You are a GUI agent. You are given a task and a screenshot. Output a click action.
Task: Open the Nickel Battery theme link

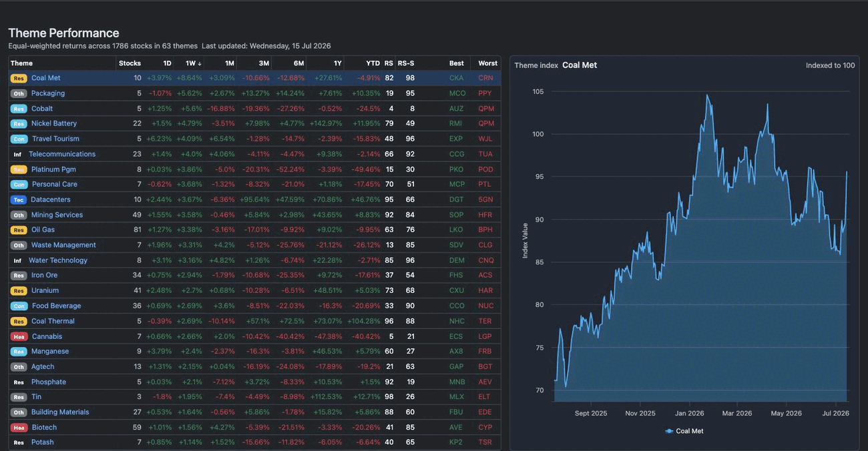click(54, 123)
